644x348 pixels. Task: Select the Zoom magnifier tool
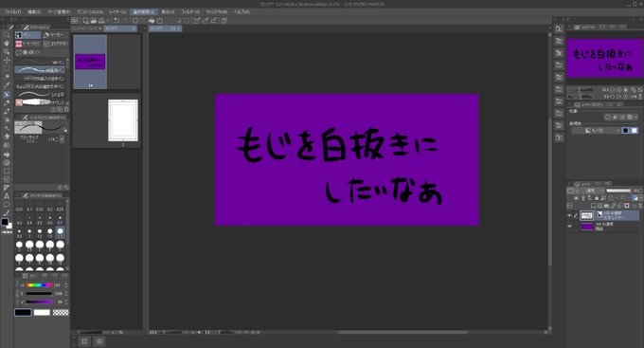[7, 35]
